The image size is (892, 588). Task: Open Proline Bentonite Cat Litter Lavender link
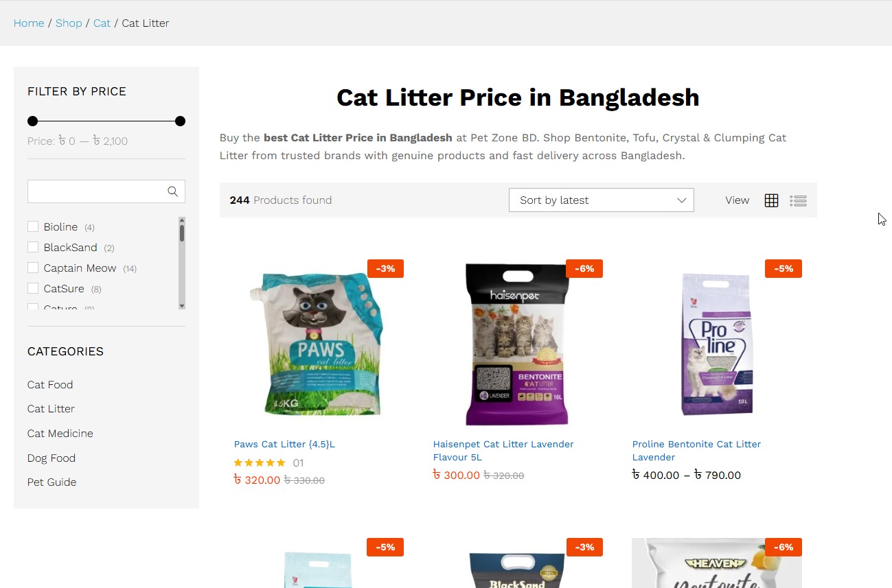696,451
